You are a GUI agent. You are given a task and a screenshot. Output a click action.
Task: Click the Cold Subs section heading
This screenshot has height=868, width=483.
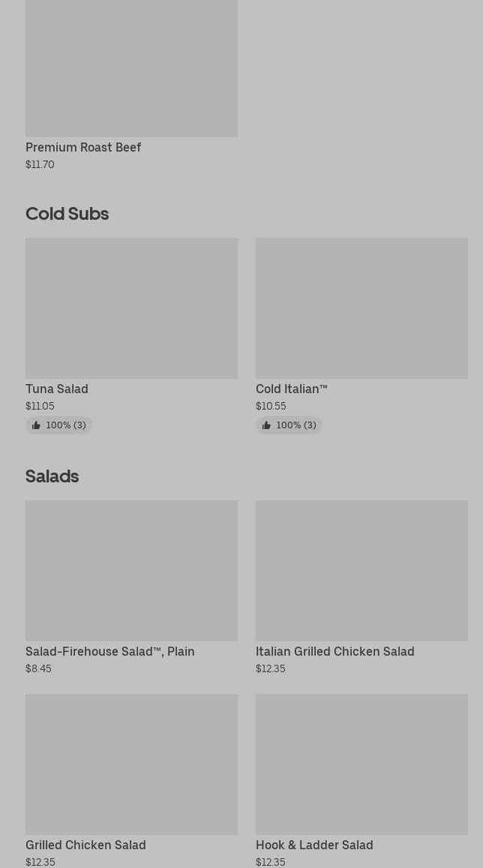tap(67, 214)
